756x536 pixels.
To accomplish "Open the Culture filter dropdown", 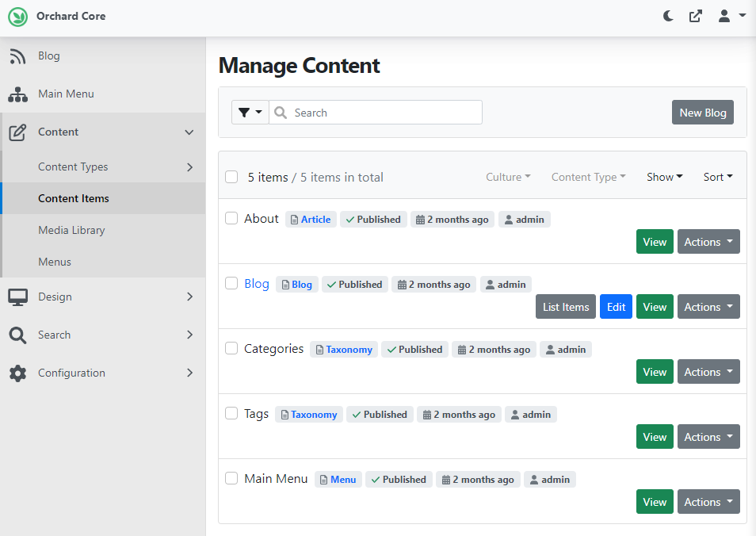I will pos(508,177).
